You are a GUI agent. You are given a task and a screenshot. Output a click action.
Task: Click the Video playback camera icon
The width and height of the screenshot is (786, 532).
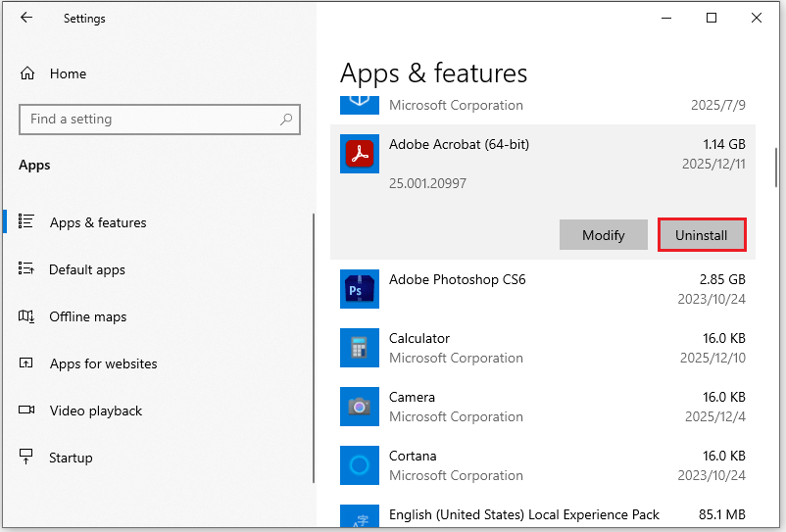click(26, 410)
